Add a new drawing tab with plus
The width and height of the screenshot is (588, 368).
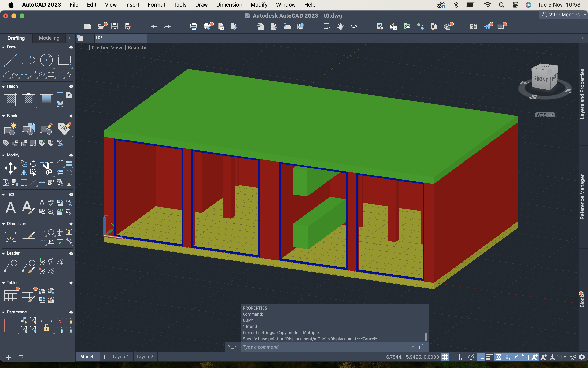(90, 38)
